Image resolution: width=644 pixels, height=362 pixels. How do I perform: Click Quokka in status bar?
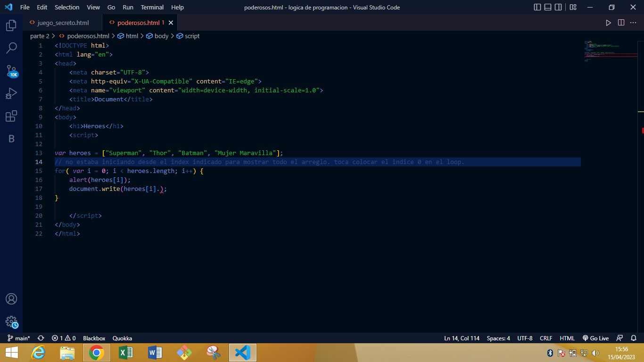pos(122,338)
